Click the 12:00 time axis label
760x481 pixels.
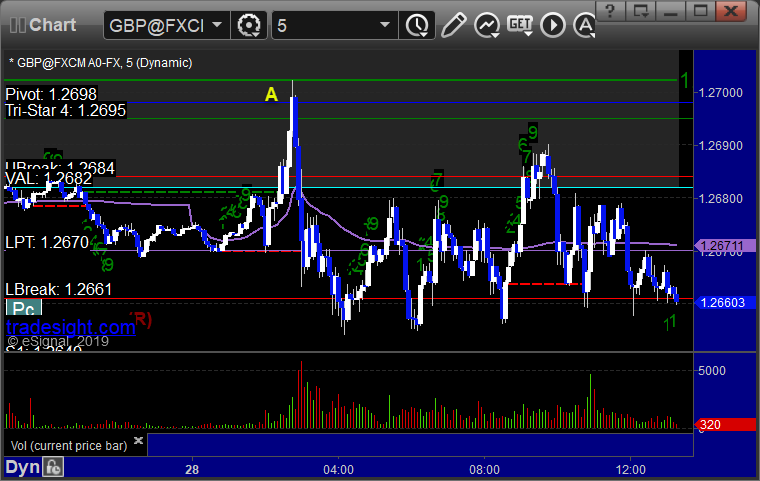click(631, 469)
